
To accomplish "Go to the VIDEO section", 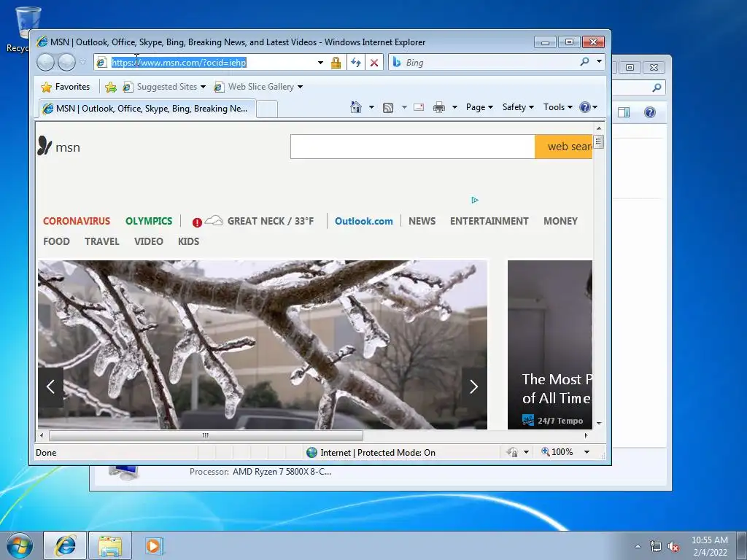I will [x=149, y=241].
